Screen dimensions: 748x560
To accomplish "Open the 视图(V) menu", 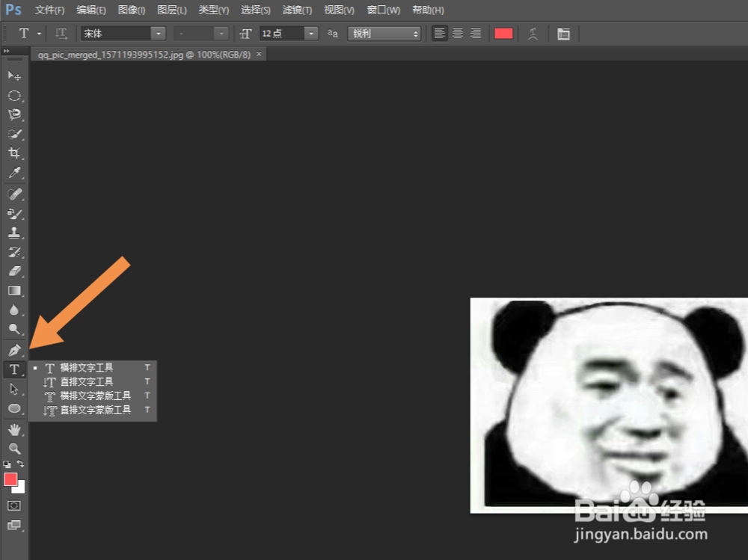I will (x=339, y=10).
